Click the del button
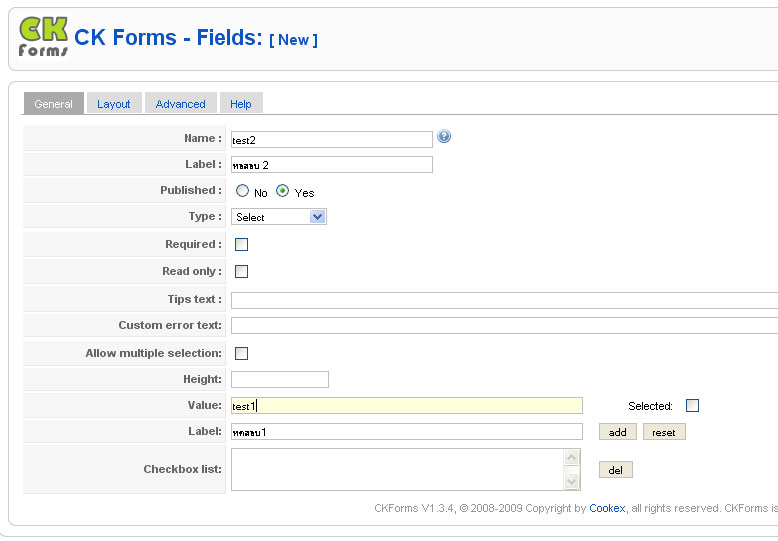The height and width of the screenshot is (541, 778). (x=616, y=470)
